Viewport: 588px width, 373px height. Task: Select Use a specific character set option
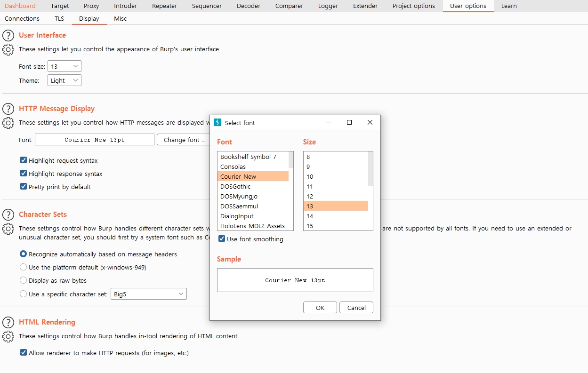tap(23, 294)
